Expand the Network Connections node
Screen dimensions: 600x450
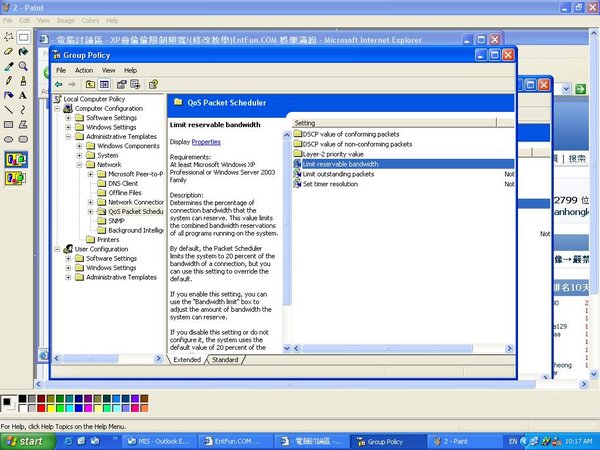(90, 202)
